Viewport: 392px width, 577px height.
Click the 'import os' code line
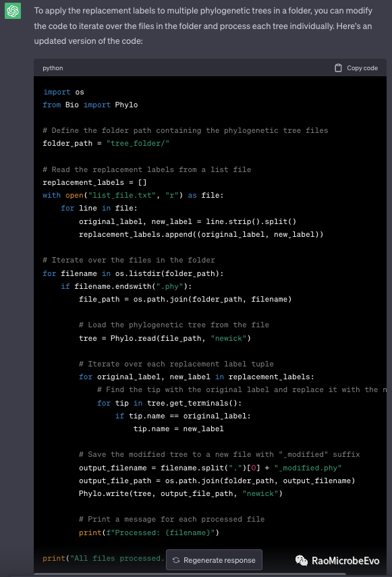63,92
